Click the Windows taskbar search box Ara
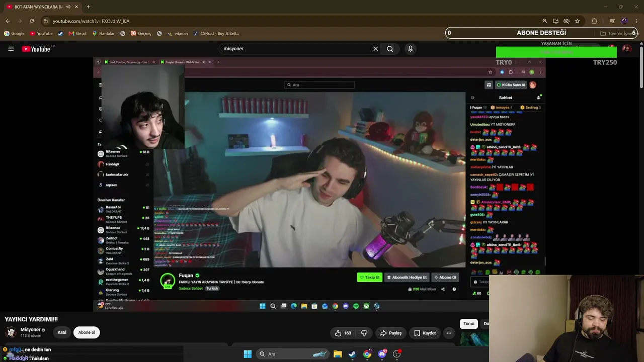The width and height of the screenshot is (644, 362). point(292,354)
